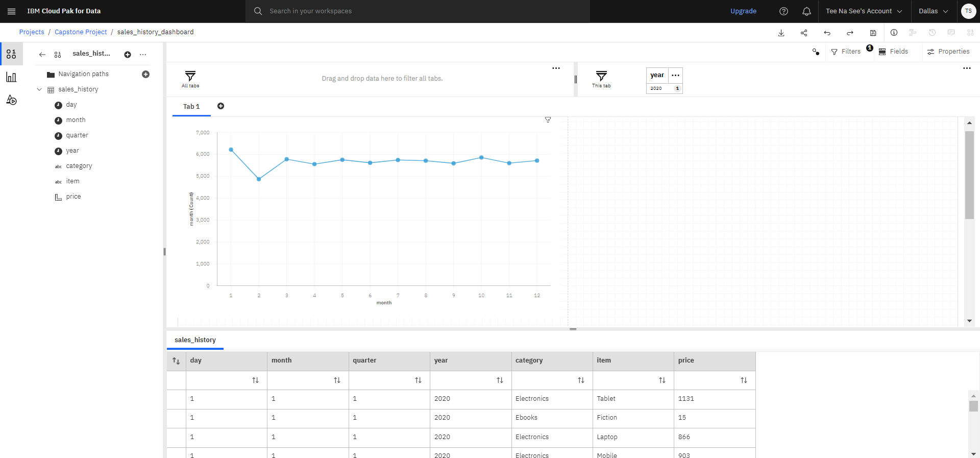The height and width of the screenshot is (458, 980).
Task: Click the Upgrade link
Action: coord(743,11)
